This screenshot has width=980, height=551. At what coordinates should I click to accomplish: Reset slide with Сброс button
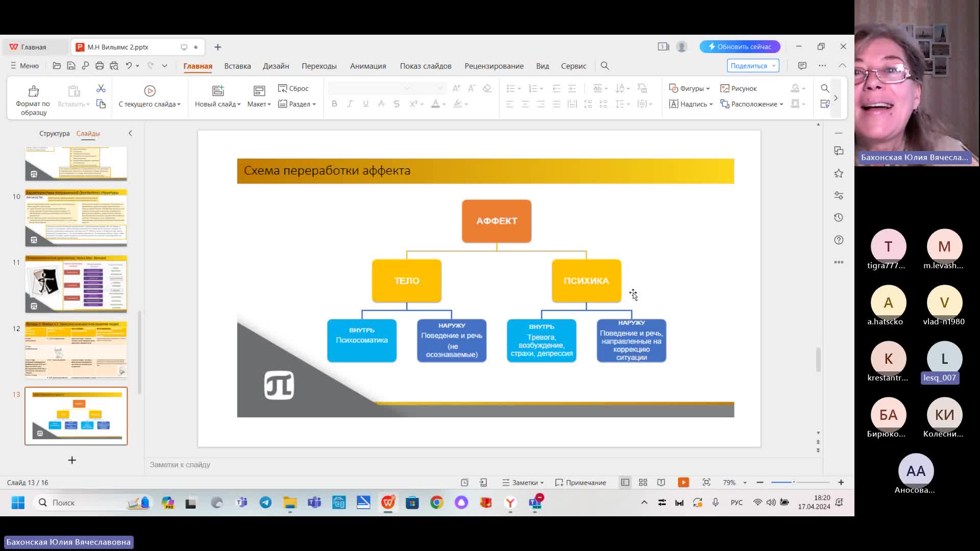pyautogui.click(x=293, y=88)
